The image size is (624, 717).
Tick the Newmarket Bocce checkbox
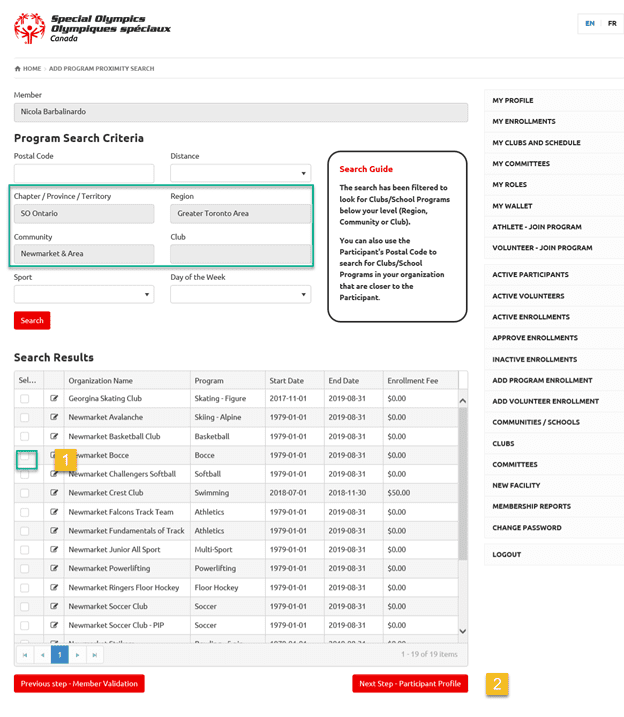[x=25, y=456]
